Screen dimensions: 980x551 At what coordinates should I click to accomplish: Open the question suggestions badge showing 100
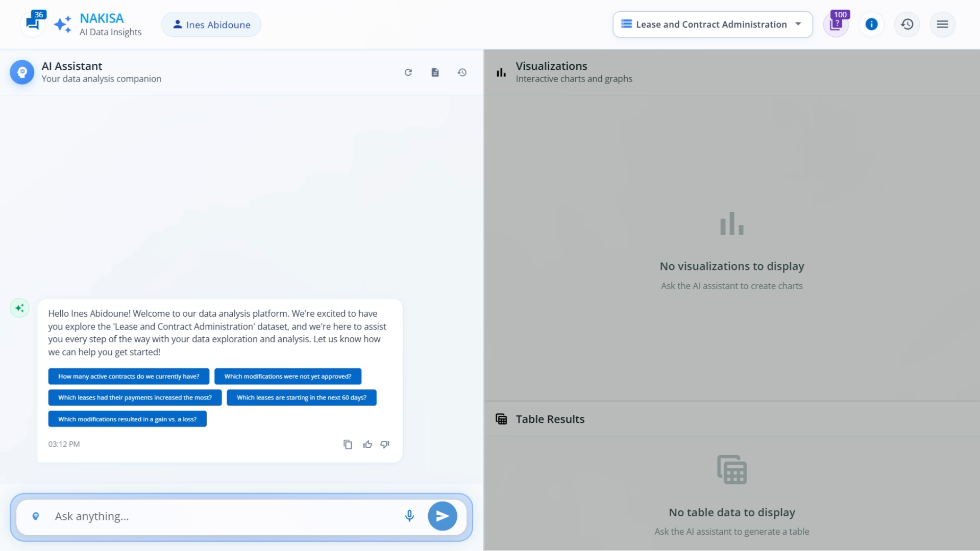click(x=836, y=24)
